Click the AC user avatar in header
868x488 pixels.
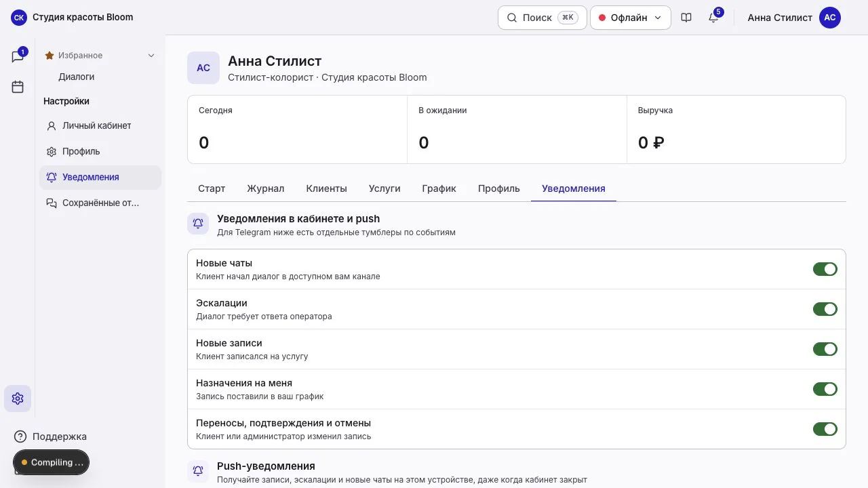point(830,18)
